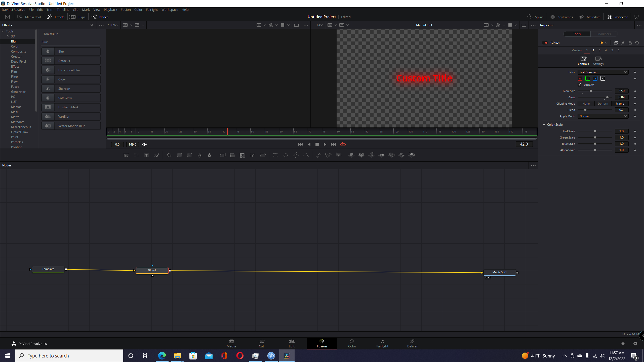Image resolution: width=644 pixels, height=362 pixels.
Task: Collapse the Tools tree in Effects
Action: (x=3, y=31)
